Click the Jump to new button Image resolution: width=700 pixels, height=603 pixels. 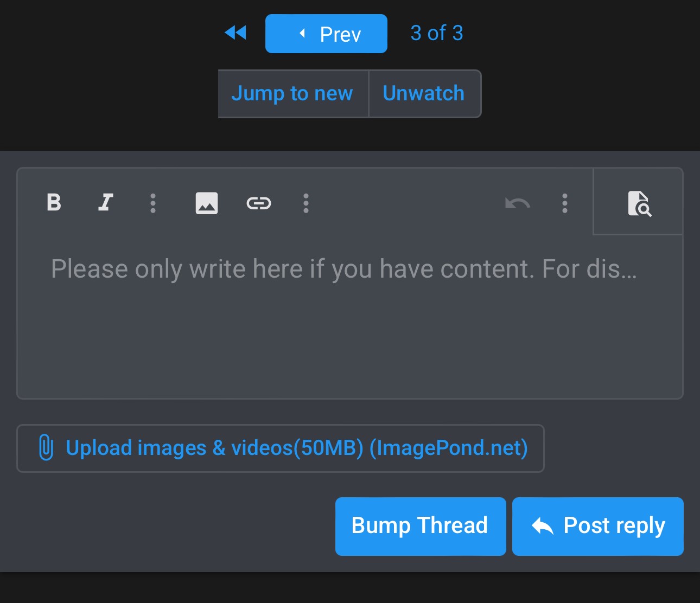(x=292, y=94)
